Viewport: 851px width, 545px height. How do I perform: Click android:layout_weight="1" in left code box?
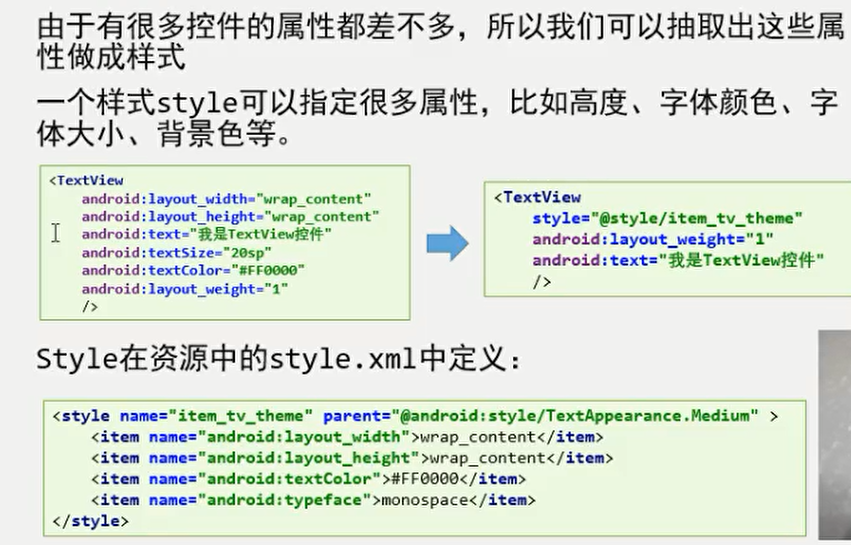point(185,289)
